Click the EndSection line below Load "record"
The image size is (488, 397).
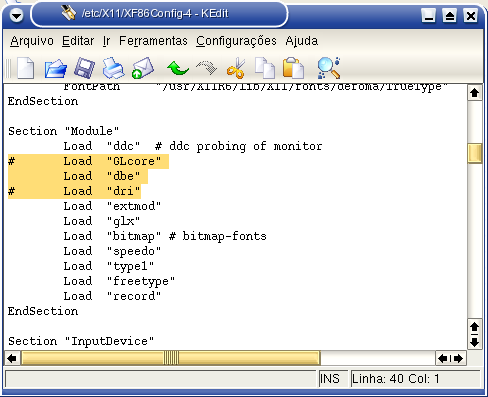click(43, 311)
